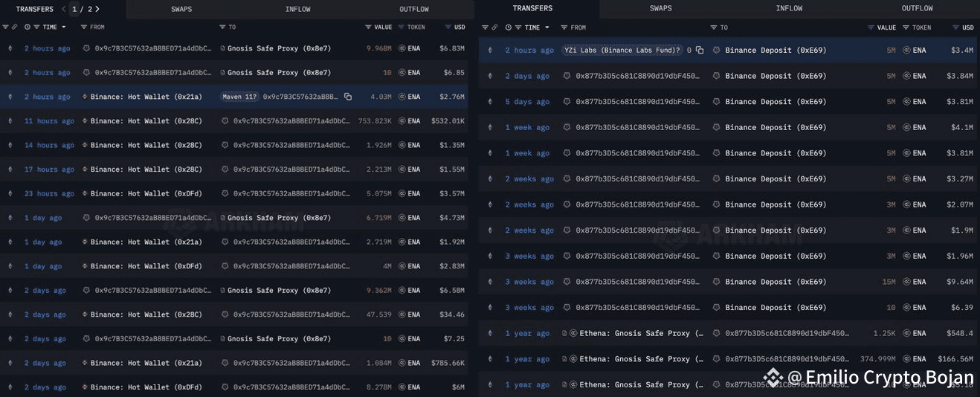The height and width of the screenshot is (397, 980).
Task: Click the $785.66K USD amount
Action: tap(448, 363)
